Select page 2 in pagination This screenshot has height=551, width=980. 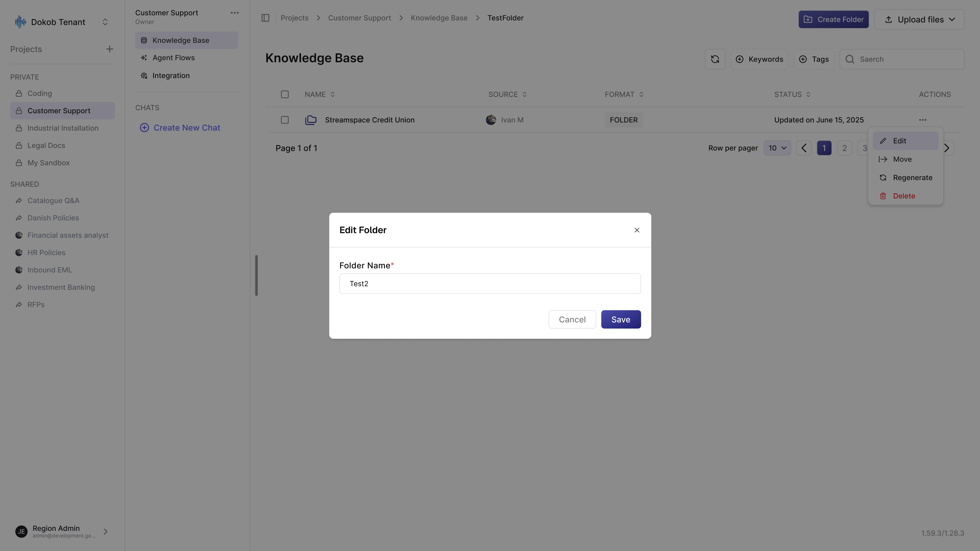pyautogui.click(x=845, y=148)
